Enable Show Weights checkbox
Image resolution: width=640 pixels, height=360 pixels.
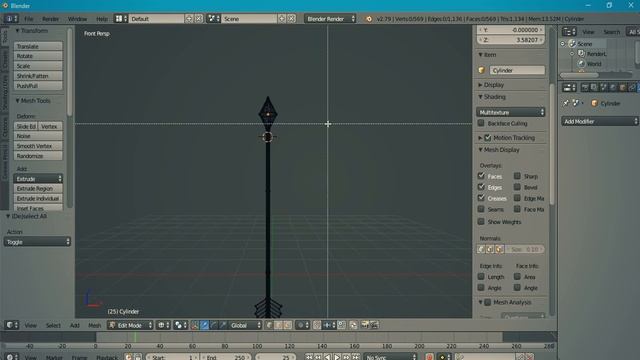click(481, 222)
